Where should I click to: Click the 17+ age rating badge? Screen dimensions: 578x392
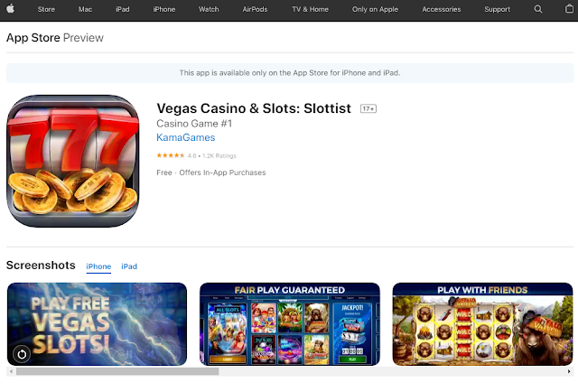click(x=368, y=108)
